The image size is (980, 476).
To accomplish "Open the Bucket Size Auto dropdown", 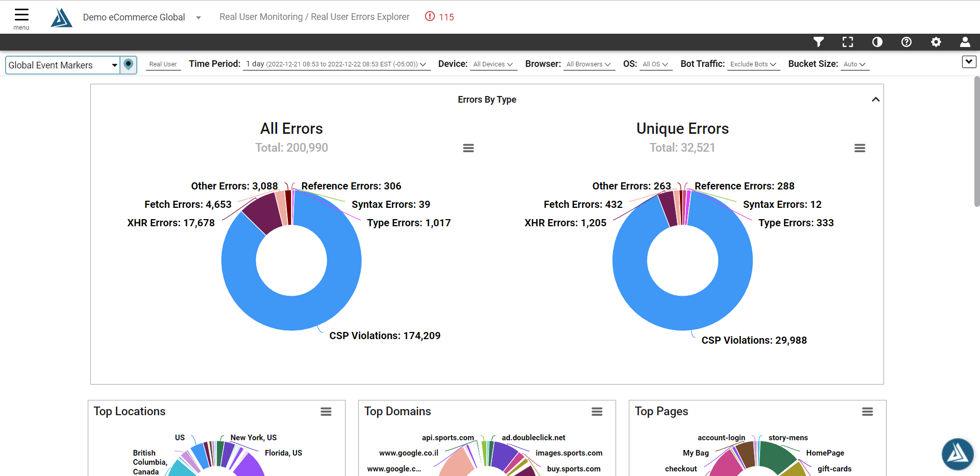I will [854, 64].
